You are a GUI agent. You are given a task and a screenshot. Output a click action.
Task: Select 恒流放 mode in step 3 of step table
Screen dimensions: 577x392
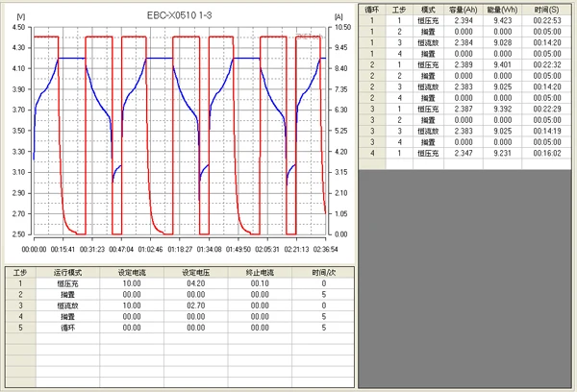67,306
